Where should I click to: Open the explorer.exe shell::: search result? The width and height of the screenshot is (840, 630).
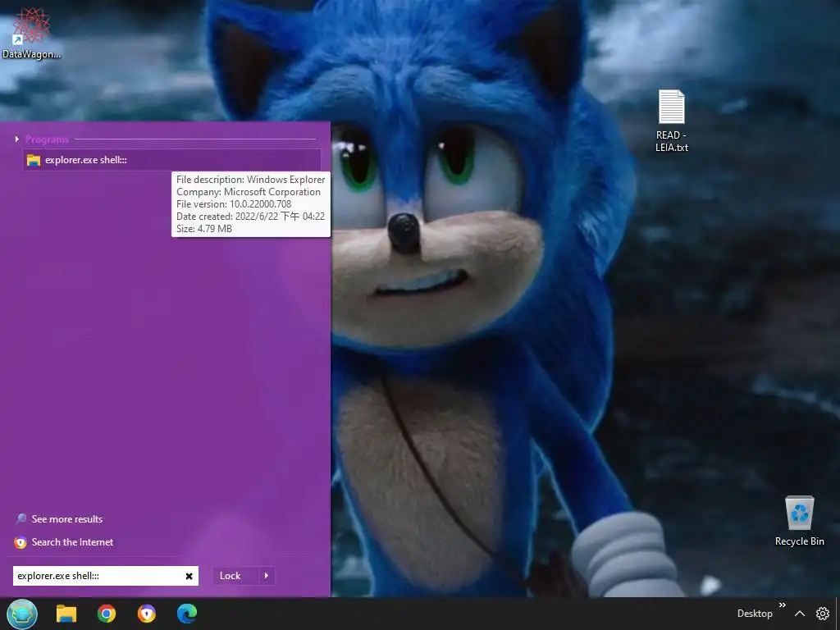pyautogui.click(x=171, y=160)
